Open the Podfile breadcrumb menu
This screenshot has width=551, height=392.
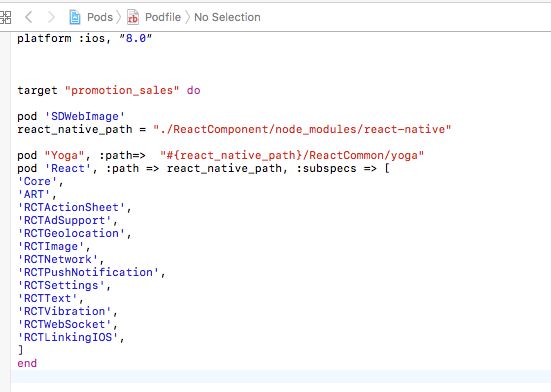pyautogui.click(x=163, y=17)
